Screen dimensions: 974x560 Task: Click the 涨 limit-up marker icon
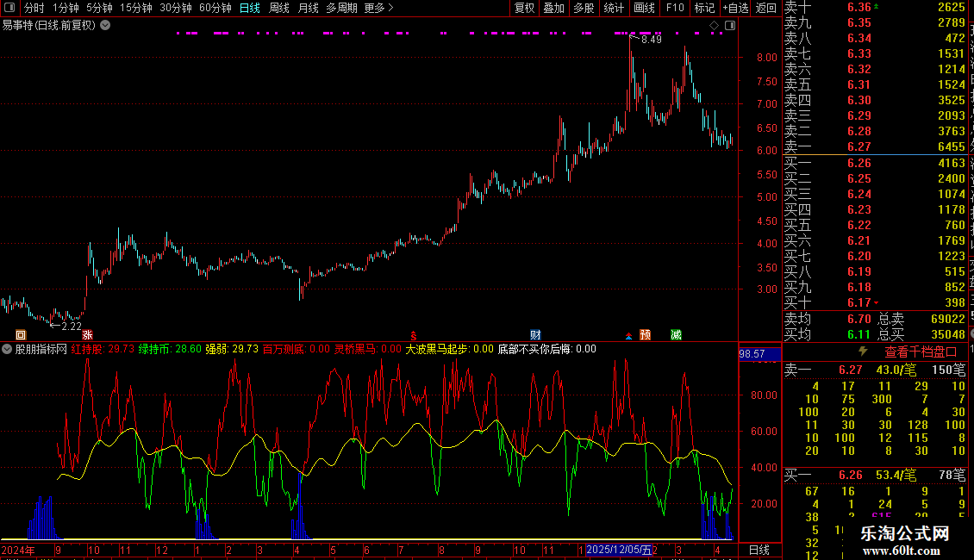point(87,334)
